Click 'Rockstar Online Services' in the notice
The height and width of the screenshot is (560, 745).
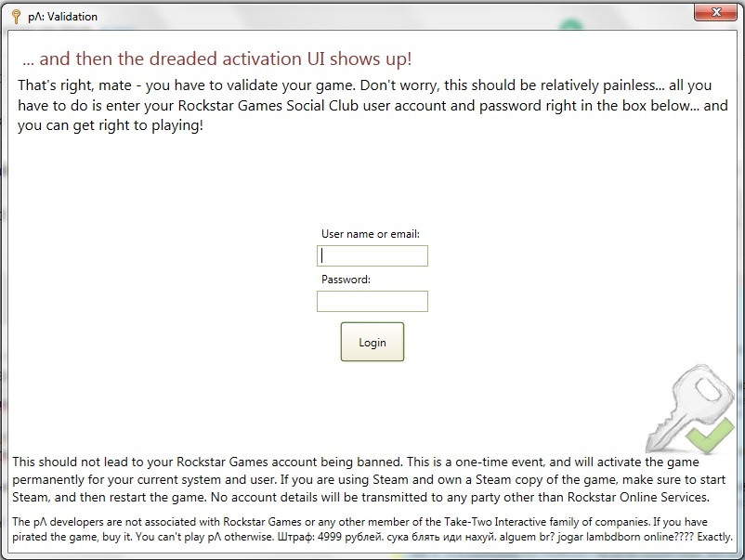[637, 497]
